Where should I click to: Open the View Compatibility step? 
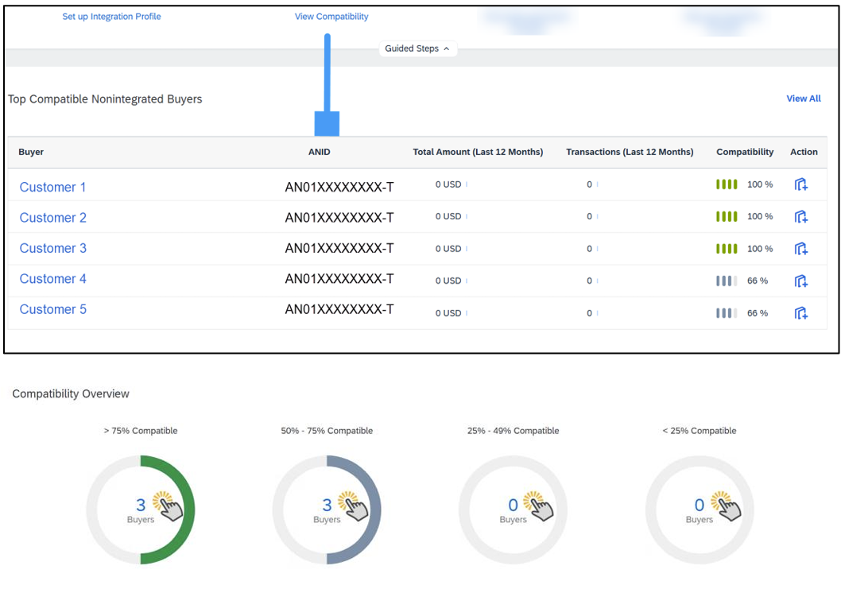click(331, 17)
